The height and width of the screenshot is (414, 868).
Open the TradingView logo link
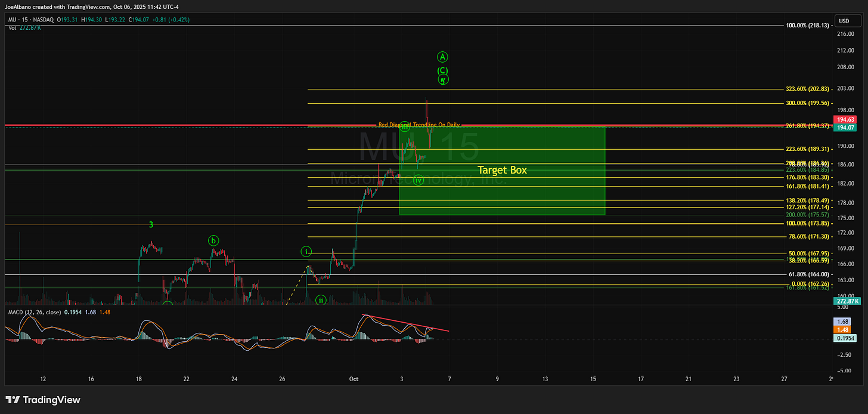43,400
